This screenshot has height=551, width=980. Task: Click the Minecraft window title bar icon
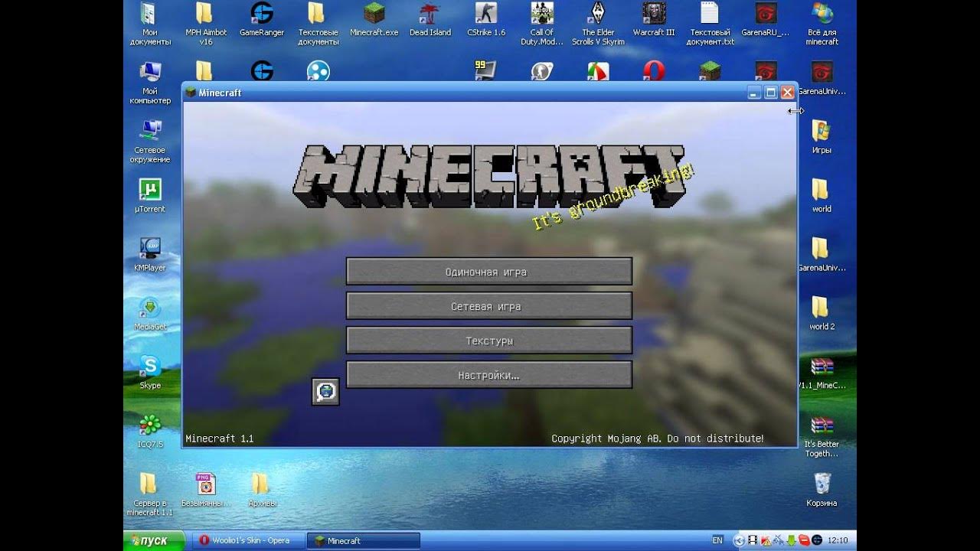[191, 93]
